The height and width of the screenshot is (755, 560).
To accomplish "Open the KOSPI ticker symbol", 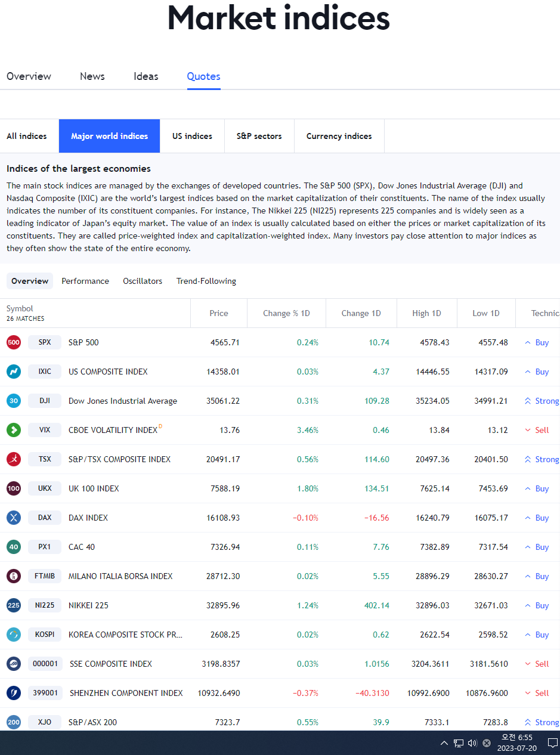I will [45, 635].
